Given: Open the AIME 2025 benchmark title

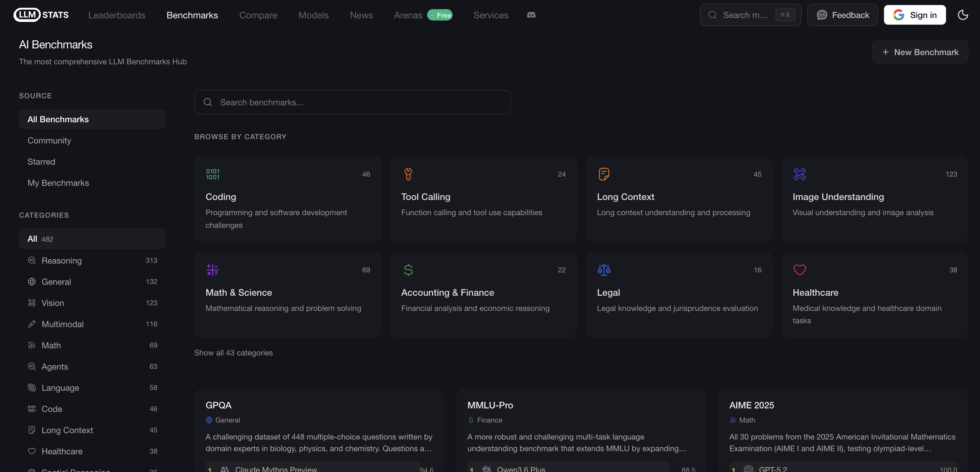Looking at the screenshot, I should [x=751, y=405].
